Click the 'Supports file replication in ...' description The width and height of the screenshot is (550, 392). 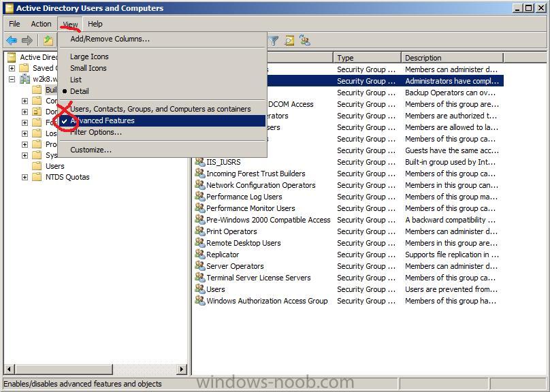(452, 255)
